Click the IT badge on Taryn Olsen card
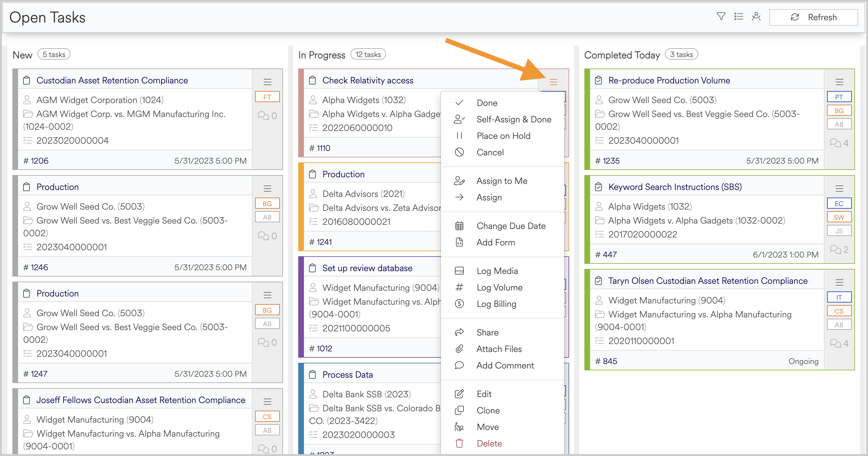Viewport: 868px width, 456px height. 839,297
